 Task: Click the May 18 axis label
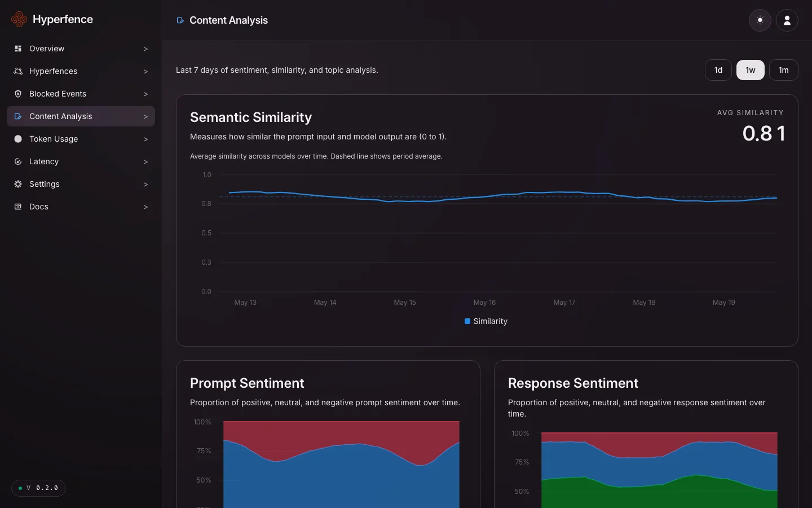click(644, 303)
